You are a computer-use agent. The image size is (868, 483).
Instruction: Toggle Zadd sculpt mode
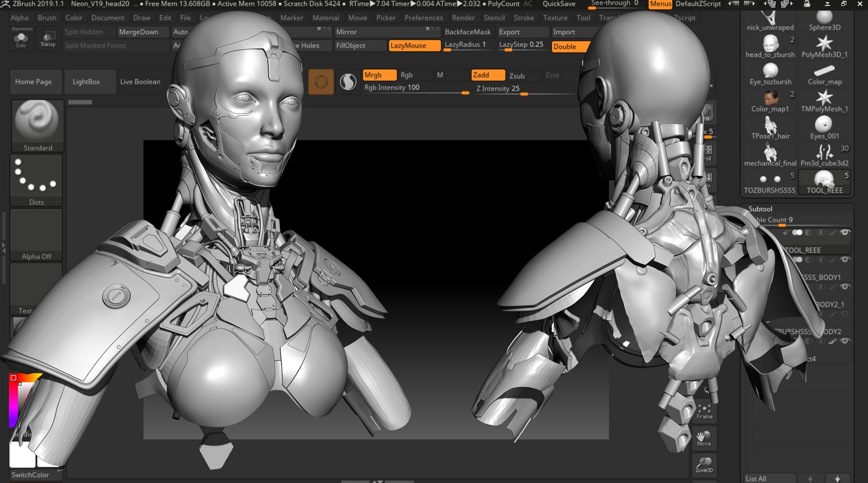[488, 75]
